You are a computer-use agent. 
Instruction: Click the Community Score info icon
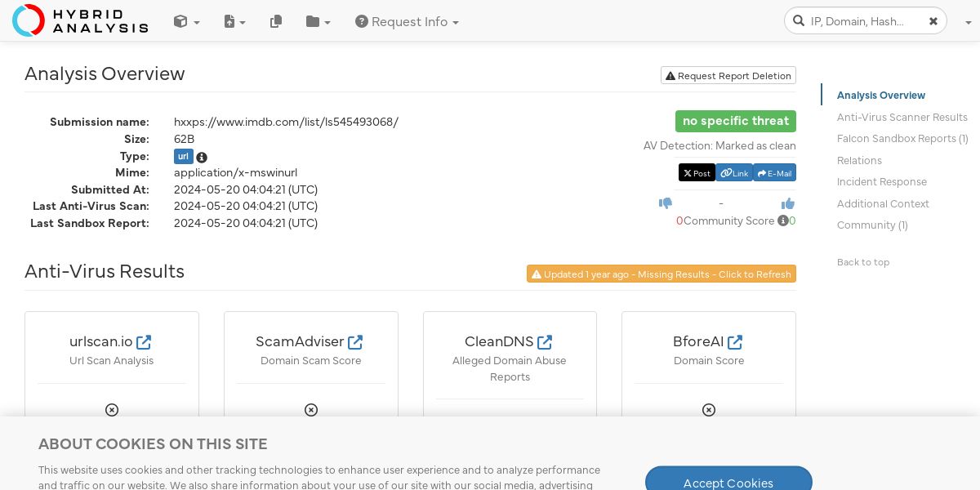pyautogui.click(x=783, y=220)
